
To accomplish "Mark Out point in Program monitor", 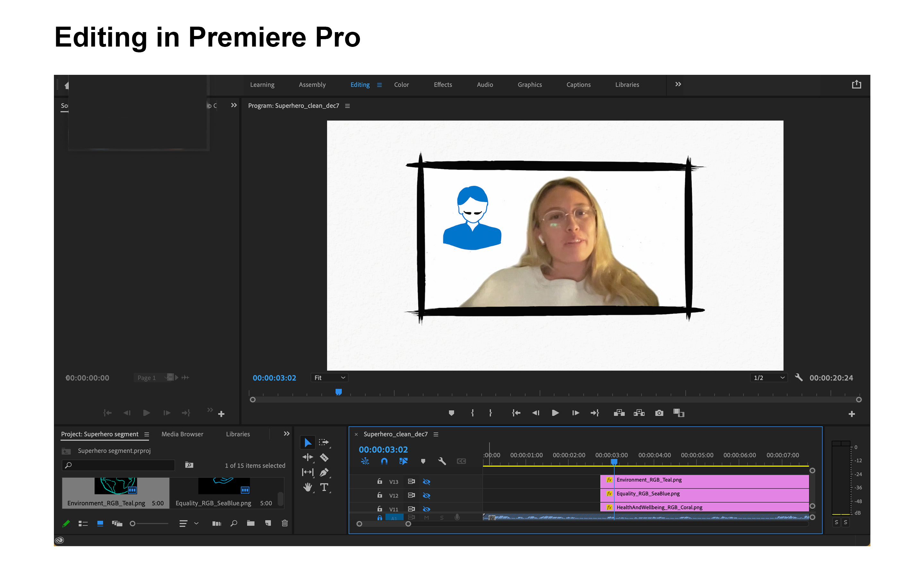I will [491, 413].
